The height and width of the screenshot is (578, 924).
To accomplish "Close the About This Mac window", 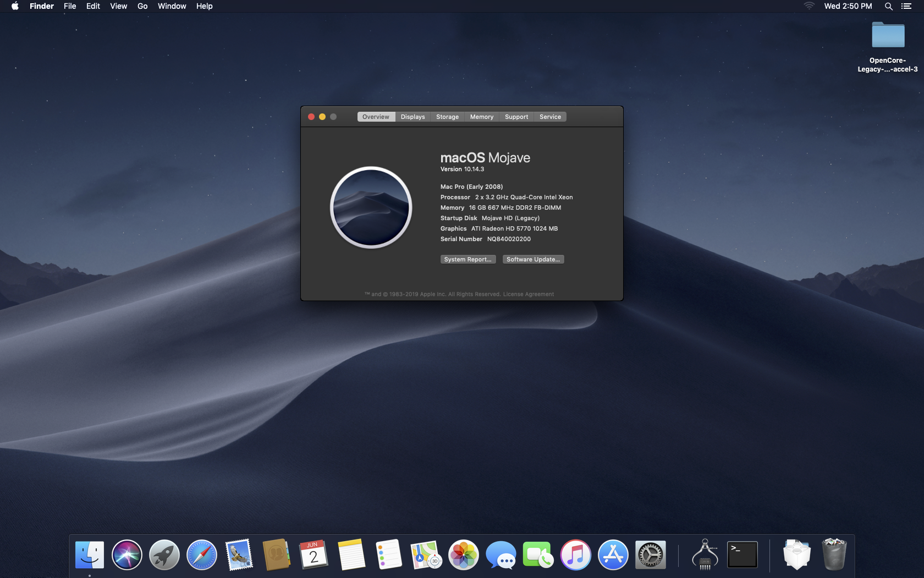I will pyautogui.click(x=311, y=117).
